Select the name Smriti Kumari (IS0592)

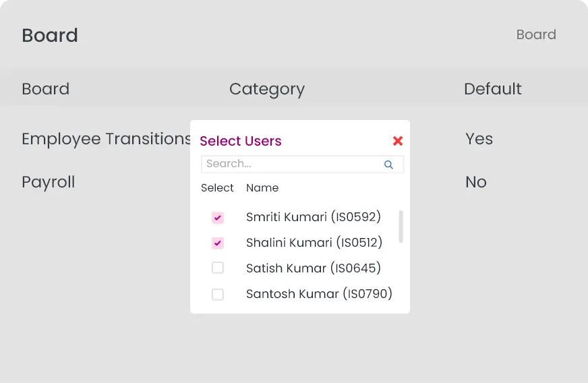(x=313, y=217)
